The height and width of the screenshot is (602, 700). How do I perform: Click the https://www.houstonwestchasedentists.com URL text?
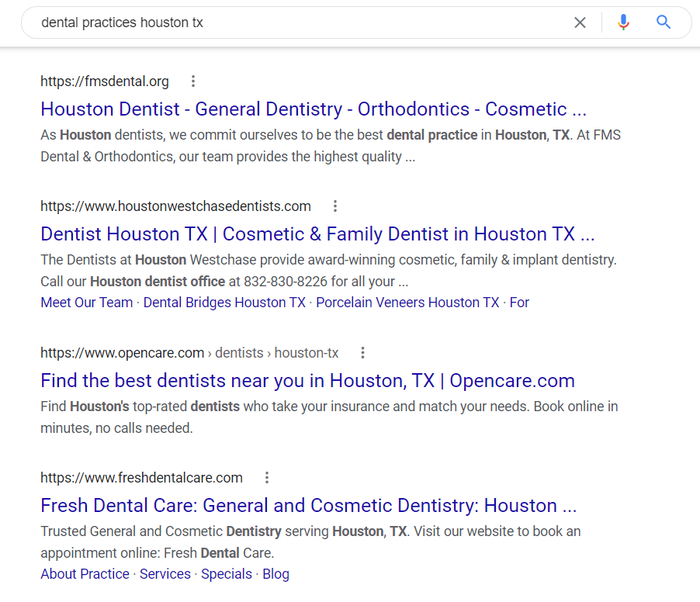coord(175,206)
